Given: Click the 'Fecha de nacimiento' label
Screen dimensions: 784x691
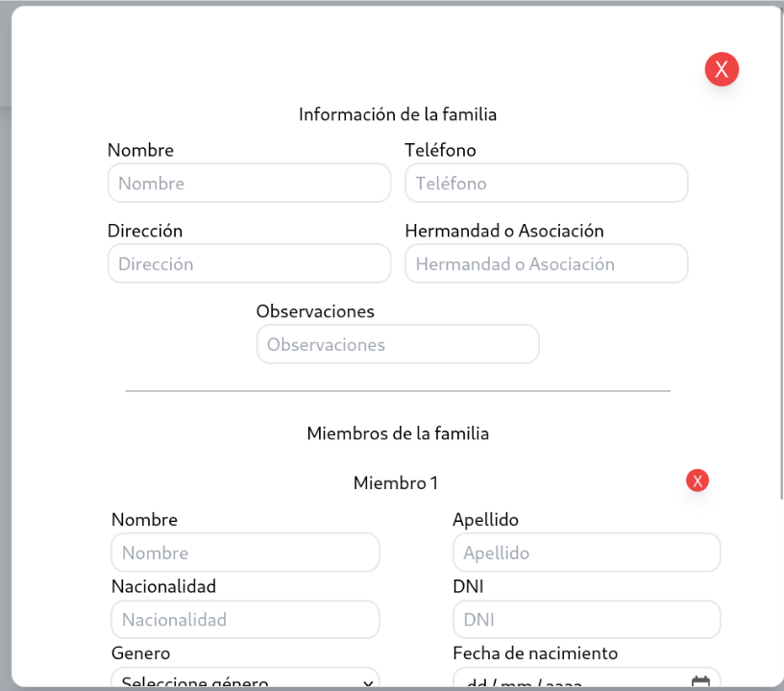Looking at the screenshot, I should (x=535, y=654).
